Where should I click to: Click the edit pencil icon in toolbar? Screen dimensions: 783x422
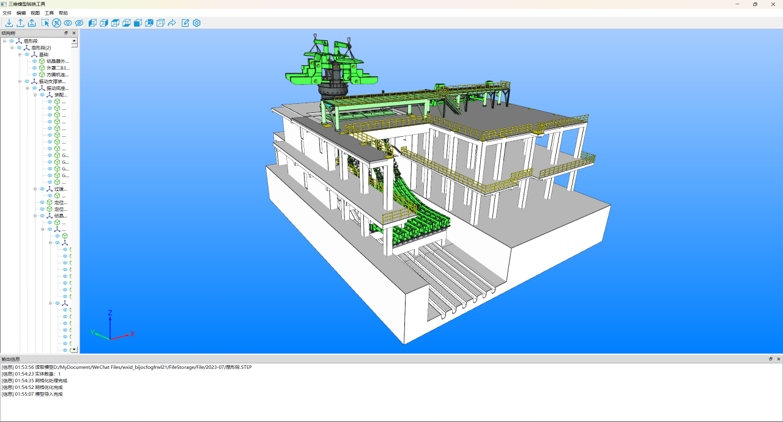point(185,23)
